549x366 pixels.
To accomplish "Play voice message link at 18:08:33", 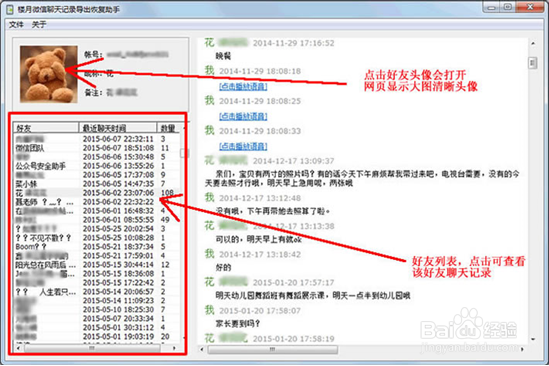I will click(243, 146).
